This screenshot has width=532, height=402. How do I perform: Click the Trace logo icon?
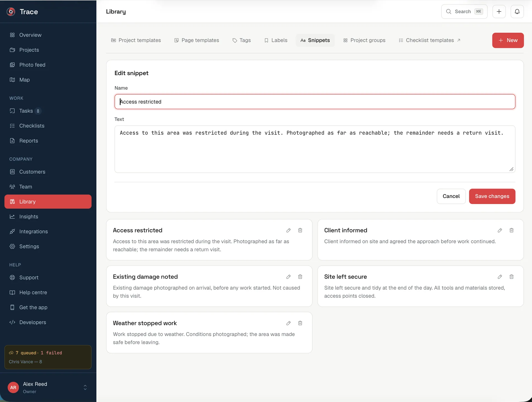pyautogui.click(x=11, y=12)
